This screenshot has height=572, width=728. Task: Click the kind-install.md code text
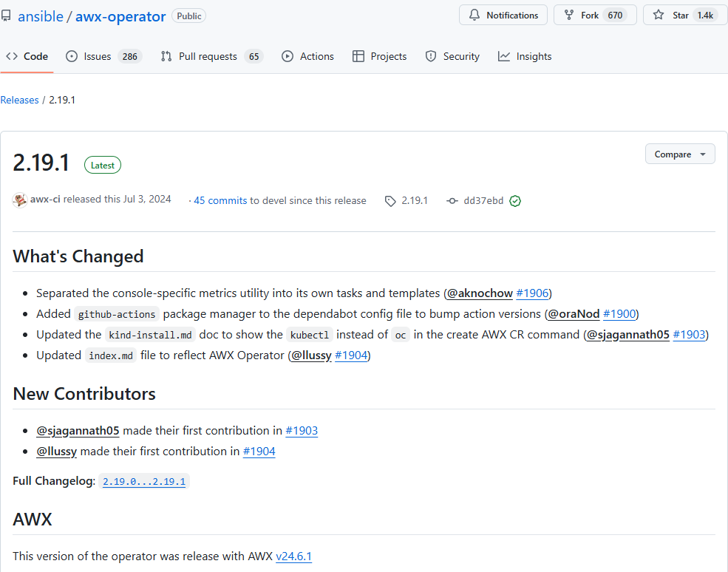(150, 336)
